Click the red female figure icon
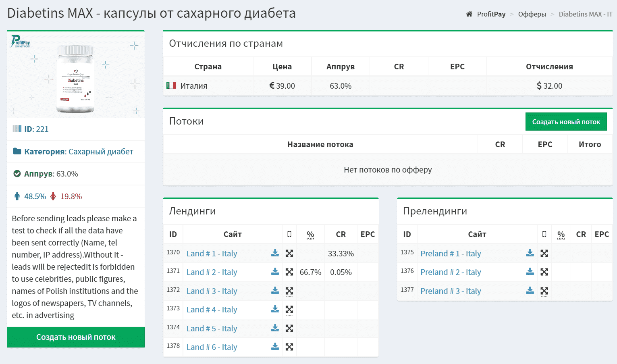 pyautogui.click(x=53, y=196)
